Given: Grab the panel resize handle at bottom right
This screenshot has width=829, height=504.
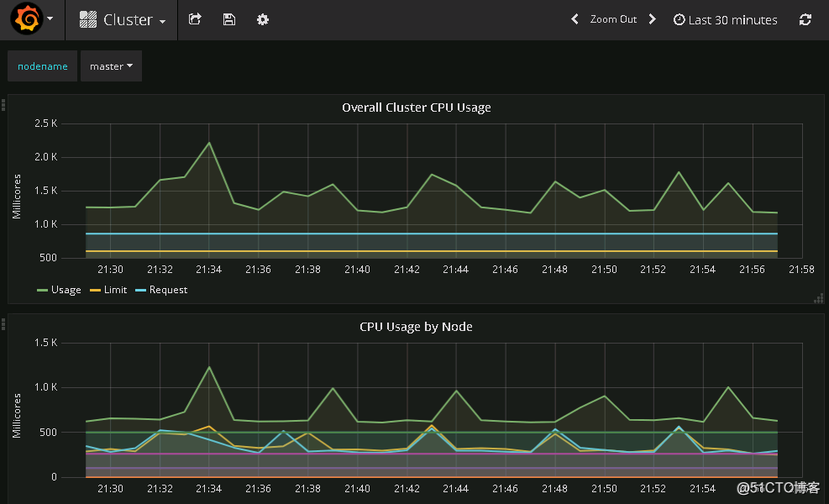Looking at the screenshot, I should (819, 298).
